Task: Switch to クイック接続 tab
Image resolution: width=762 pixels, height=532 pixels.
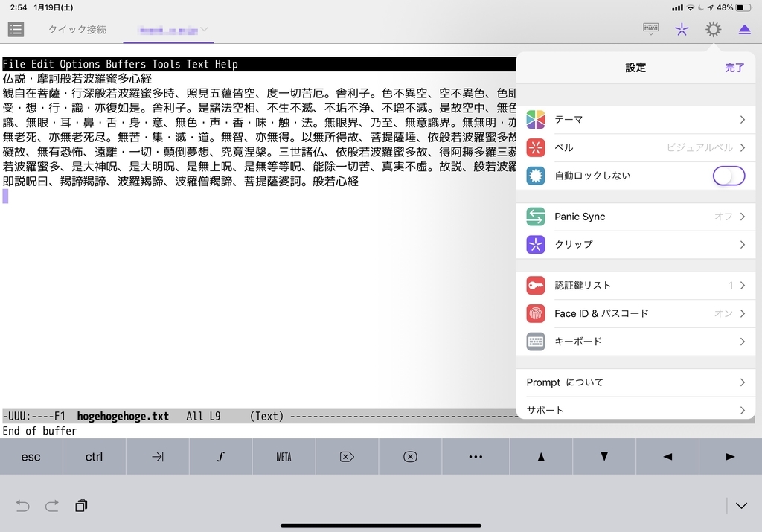Action: tap(77, 30)
